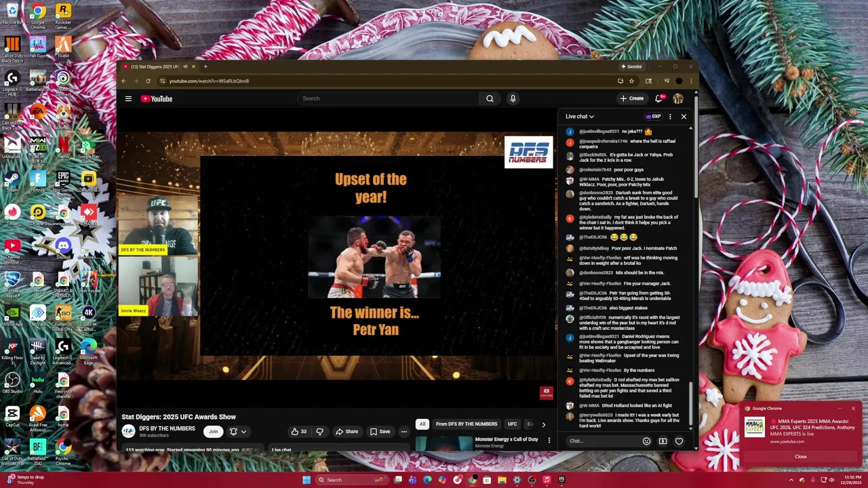Open notification options three-dot menu
Image resolution: width=868 pixels, height=488 pixels.
click(x=840, y=409)
